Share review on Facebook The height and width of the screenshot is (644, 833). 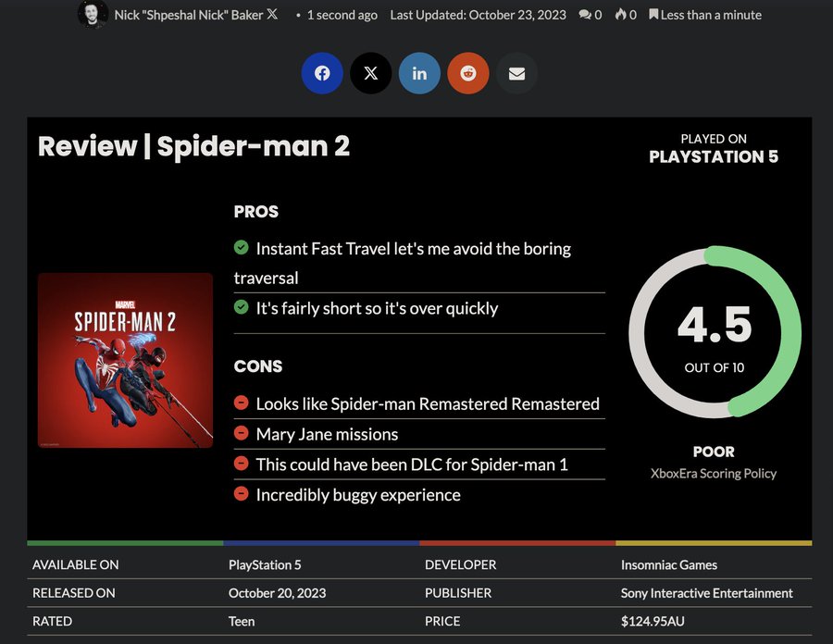[322, 73]
